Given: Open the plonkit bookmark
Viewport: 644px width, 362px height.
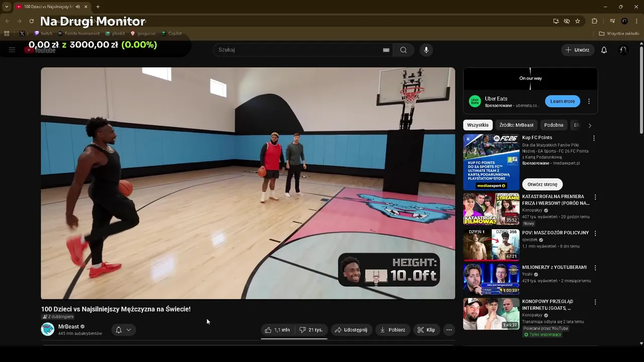Looking at the screenshot, I should 115,34.
